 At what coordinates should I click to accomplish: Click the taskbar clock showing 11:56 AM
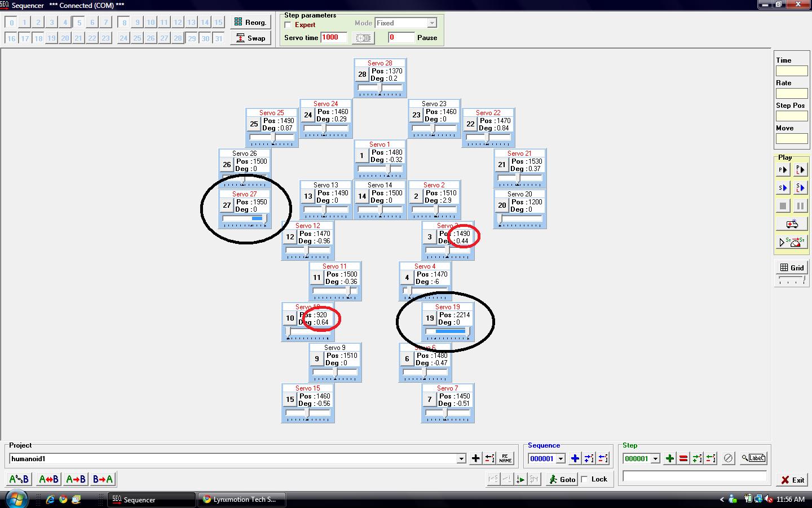(791, 500)
